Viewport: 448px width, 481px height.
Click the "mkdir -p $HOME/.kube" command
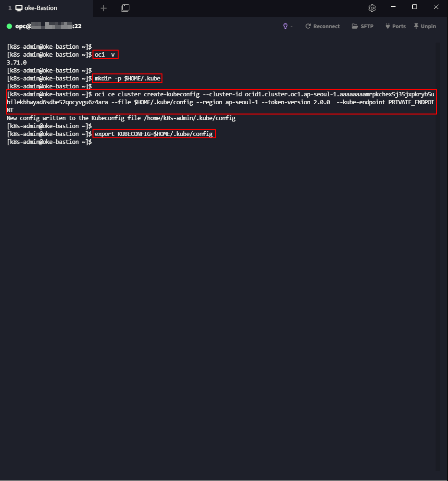pyautogui.click(x=128, y=79)
